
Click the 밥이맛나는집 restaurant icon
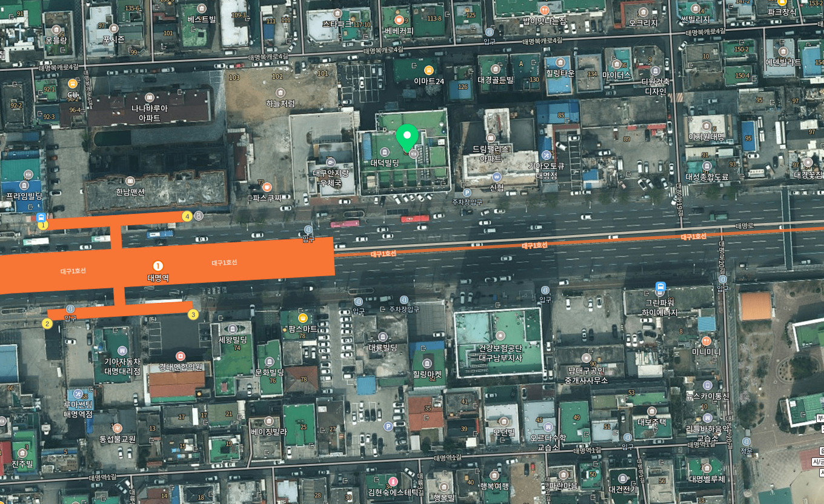(x=544, y=10)
